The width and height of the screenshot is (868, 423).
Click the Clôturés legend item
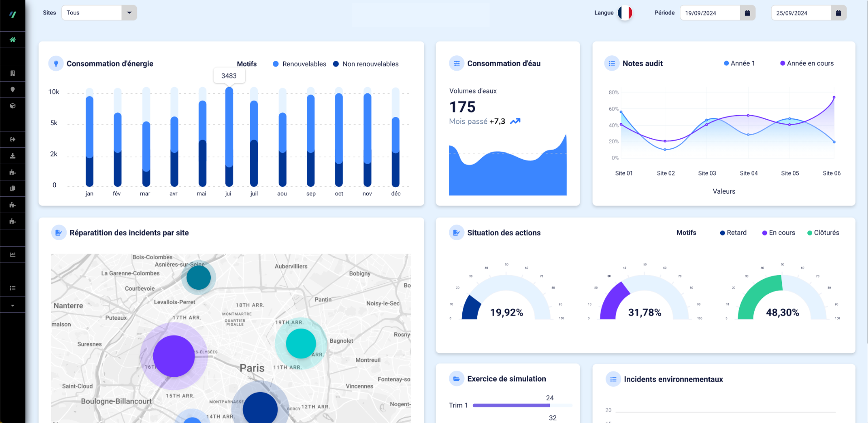823,233
